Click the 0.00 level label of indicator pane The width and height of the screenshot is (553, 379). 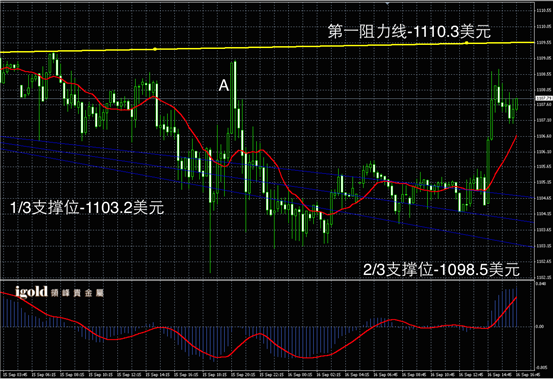click(540, 326)
